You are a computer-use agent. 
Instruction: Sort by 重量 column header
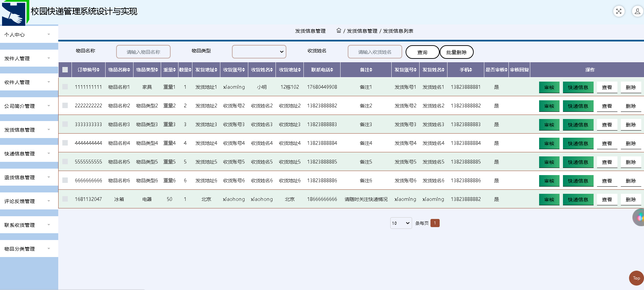pyautogui.click(x=170, y=70)
